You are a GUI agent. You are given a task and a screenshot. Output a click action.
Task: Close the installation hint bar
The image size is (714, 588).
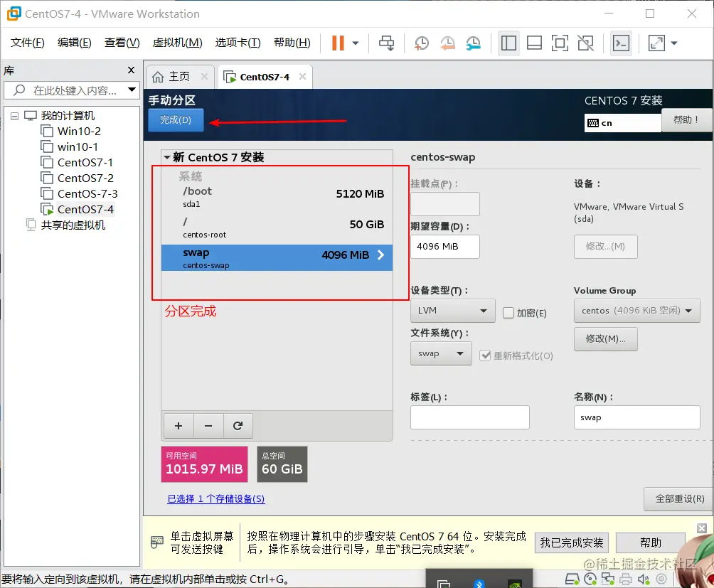702,528
